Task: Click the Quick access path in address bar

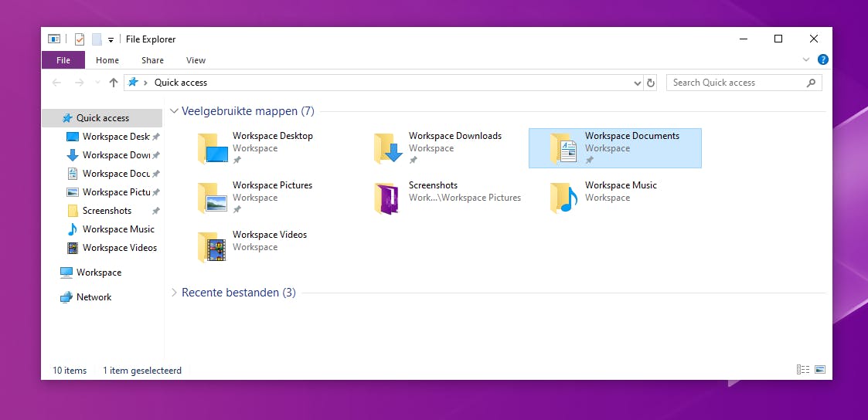Action: (180, 83)
